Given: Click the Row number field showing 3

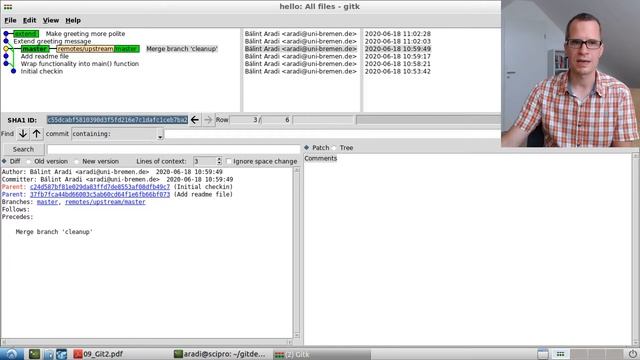Looking at the screenshot, I should click(244, 120).
